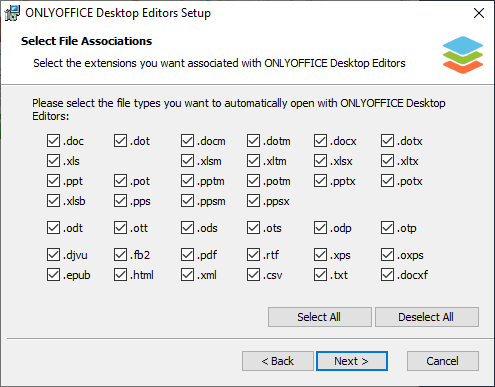The image size is (495, 387).
Task: Close the Setup window
Action: pyautogui.click(x=479, y=13)
